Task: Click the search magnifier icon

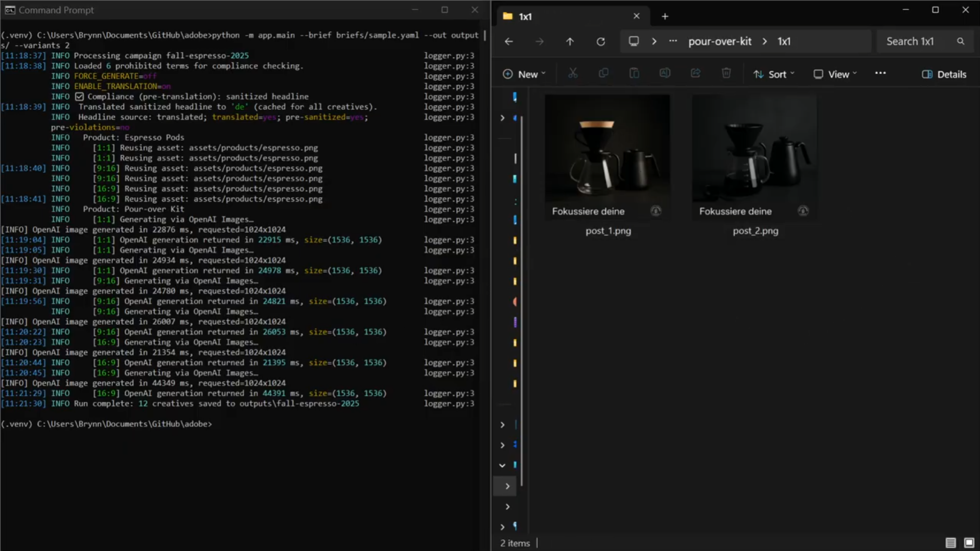Action: [x=961, y=41]
